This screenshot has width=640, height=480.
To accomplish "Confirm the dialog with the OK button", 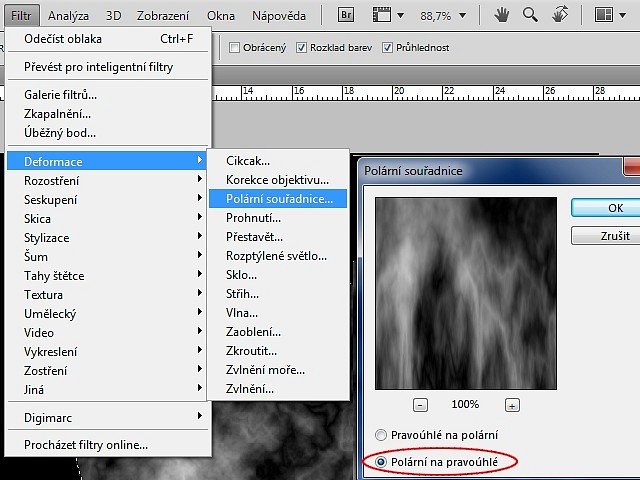I will [607, 208].
